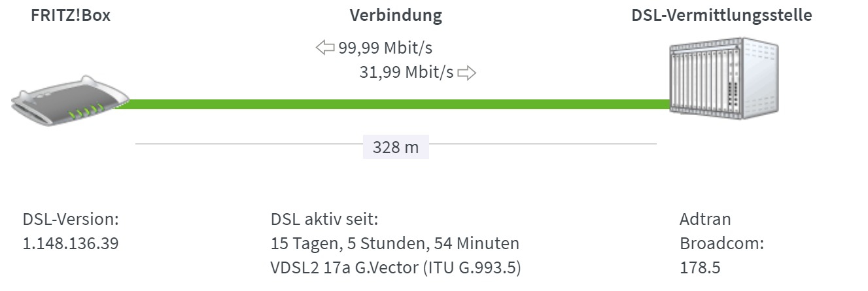
Task: Click the right-pointing upstream arrow icon
Action: click(x=466, y=73)
